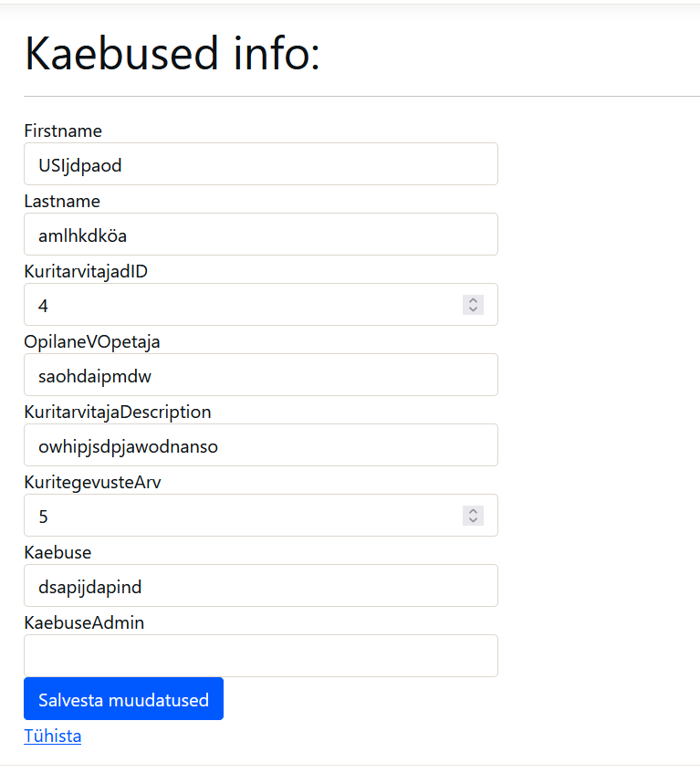Decrease KuritarvitajadID with the down arrow
700x773 pixels.
pyautogui.click(x=473, y=310)
